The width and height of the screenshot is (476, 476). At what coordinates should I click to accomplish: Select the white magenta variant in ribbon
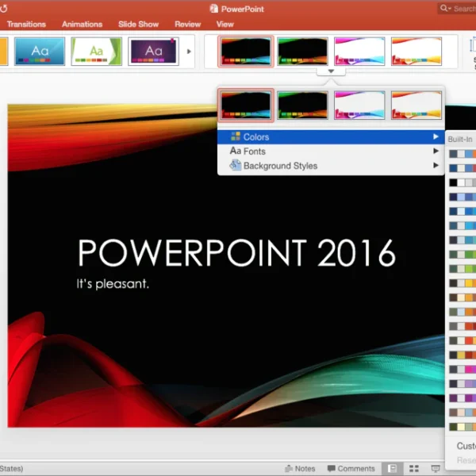click(x=359, y=52)
